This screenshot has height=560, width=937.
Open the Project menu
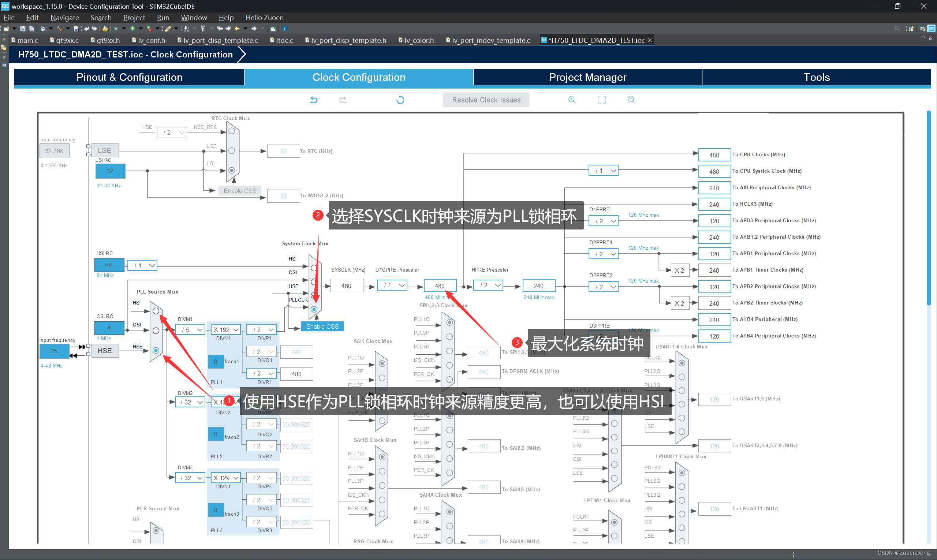(x=134, y=18)
